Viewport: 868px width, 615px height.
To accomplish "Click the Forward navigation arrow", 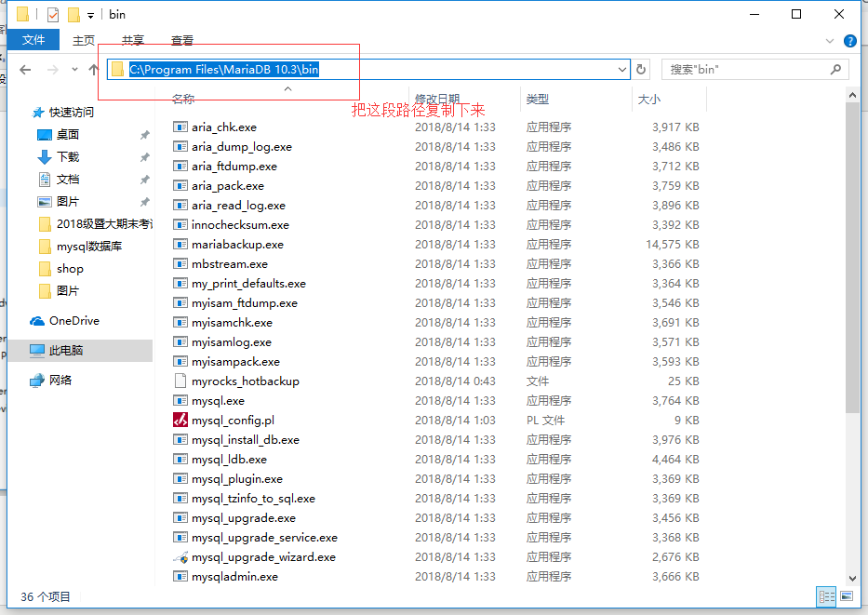I will click(53, 70).
